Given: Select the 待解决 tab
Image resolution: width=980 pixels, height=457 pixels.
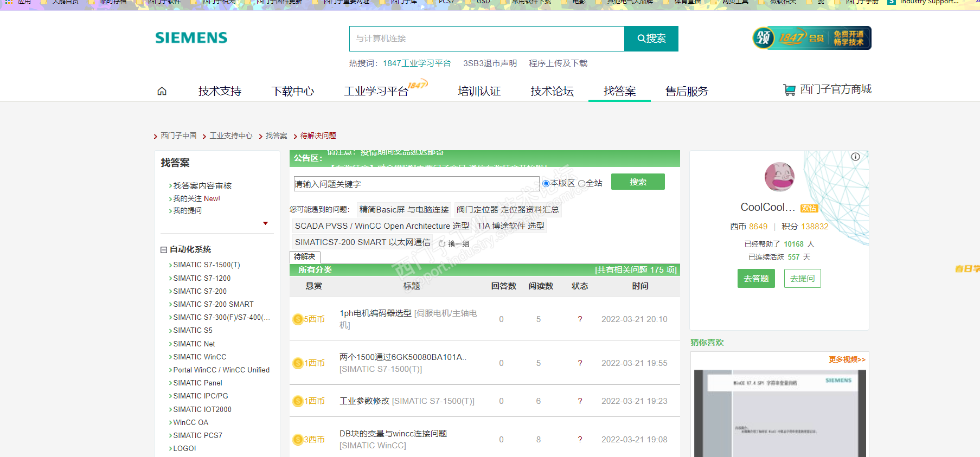Looking at the screenshot, I should 305,257.
